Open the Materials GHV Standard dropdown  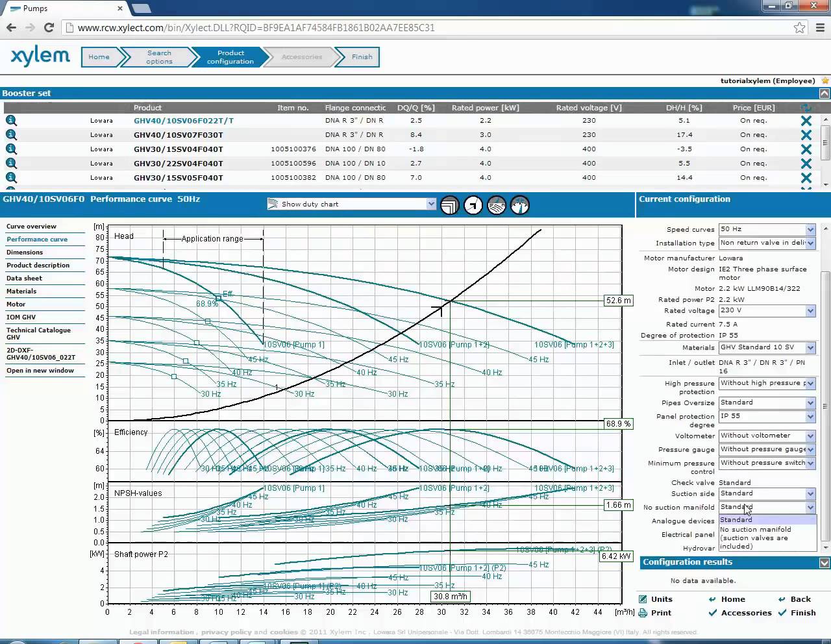(x=767, y=347)
